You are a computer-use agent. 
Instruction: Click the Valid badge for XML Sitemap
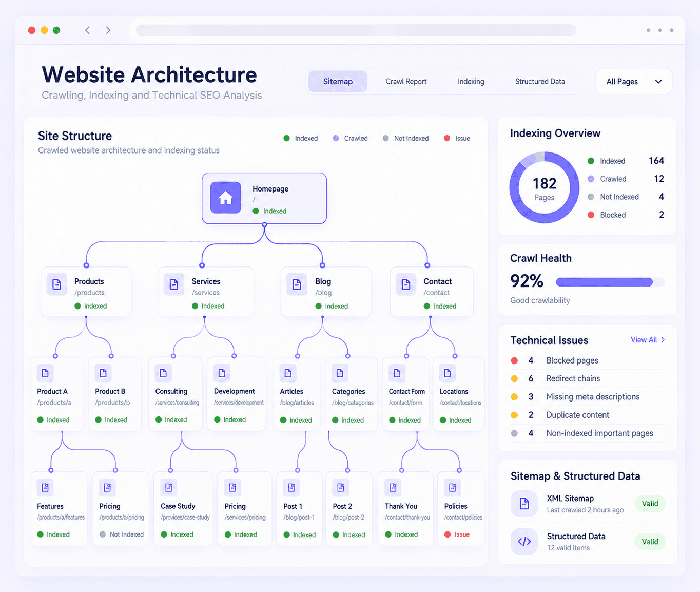(x=650, y=504)
